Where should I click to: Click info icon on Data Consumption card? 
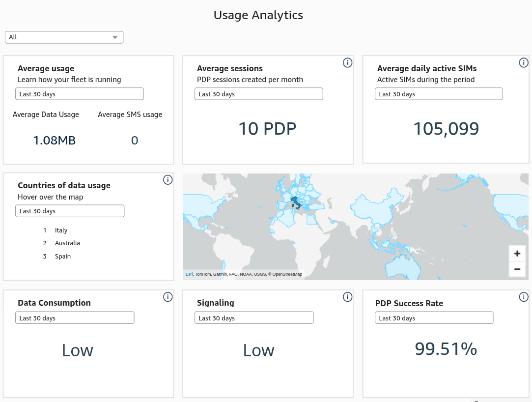tap(168, 297)
